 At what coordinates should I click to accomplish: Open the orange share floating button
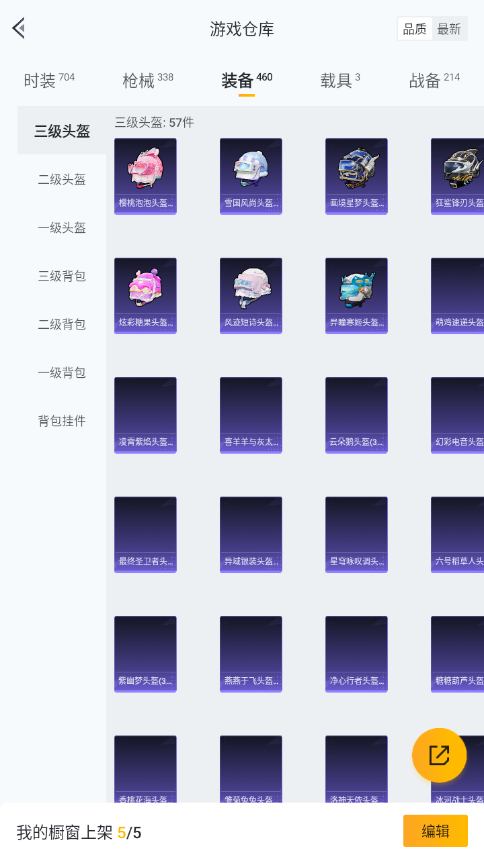click(439, 755)
